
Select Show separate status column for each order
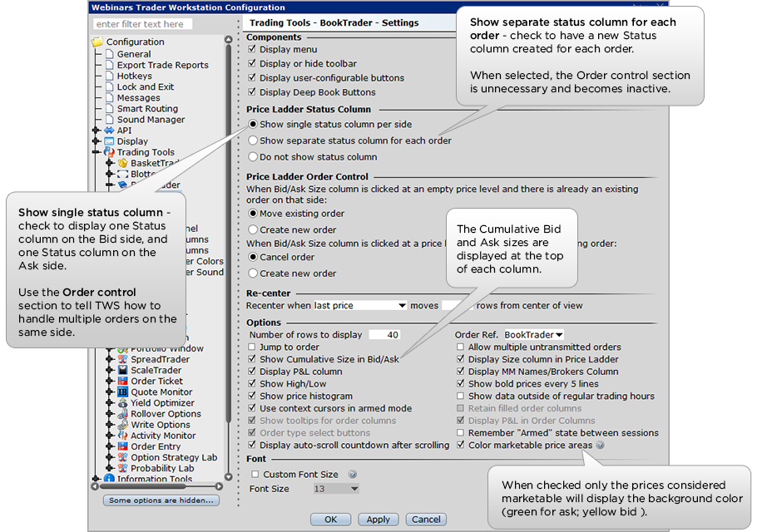pyautogui.click(x=253, y=140)
